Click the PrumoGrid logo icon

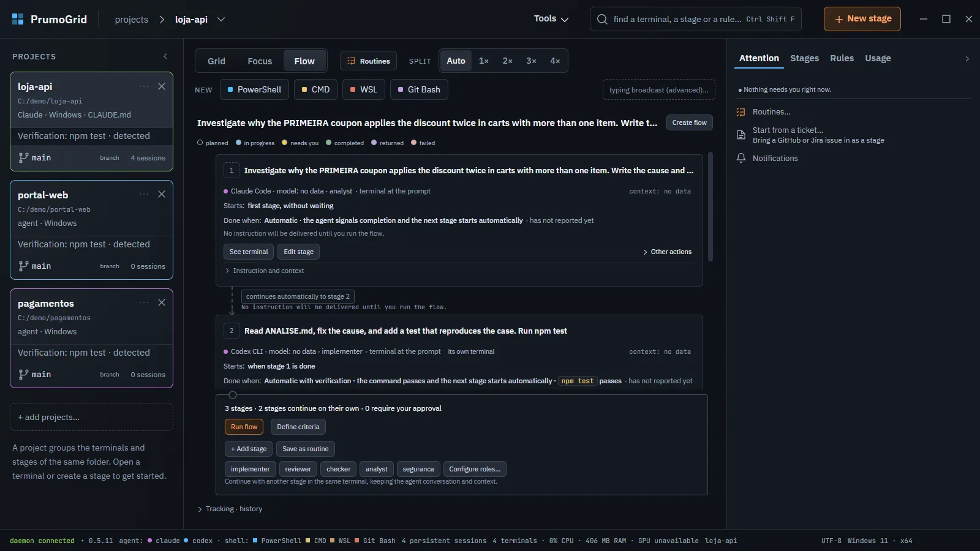pos(18,19)
